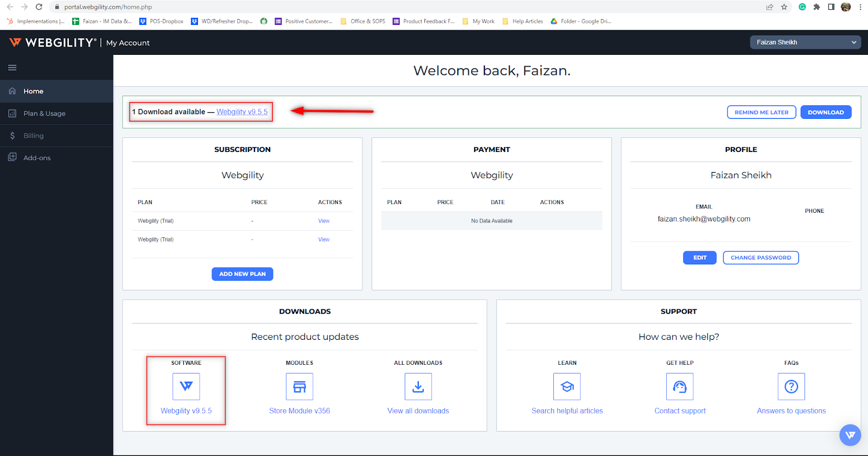The height and width of the screenshot is (456, 868).
Task: Click the Store Module icon
Action: (299, 387)
